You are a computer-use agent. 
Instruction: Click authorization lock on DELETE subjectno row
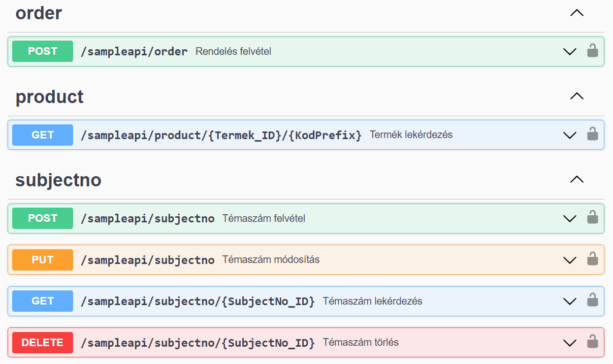tap(592, 342)
